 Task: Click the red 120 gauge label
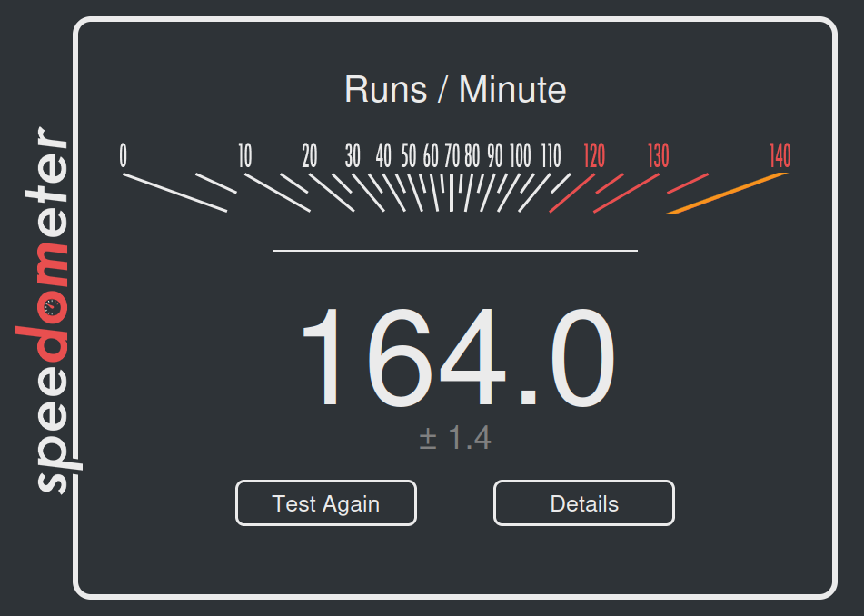coord(594,155)
